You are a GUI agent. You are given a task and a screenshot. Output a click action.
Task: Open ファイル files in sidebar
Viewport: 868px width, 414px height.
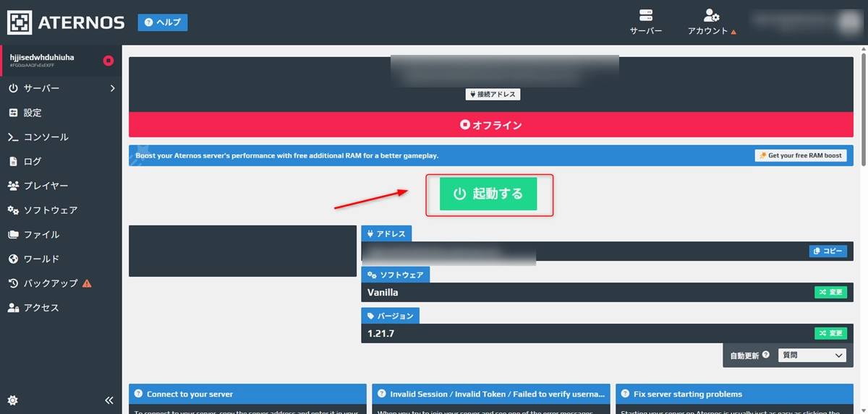click(x=61, y=235)
